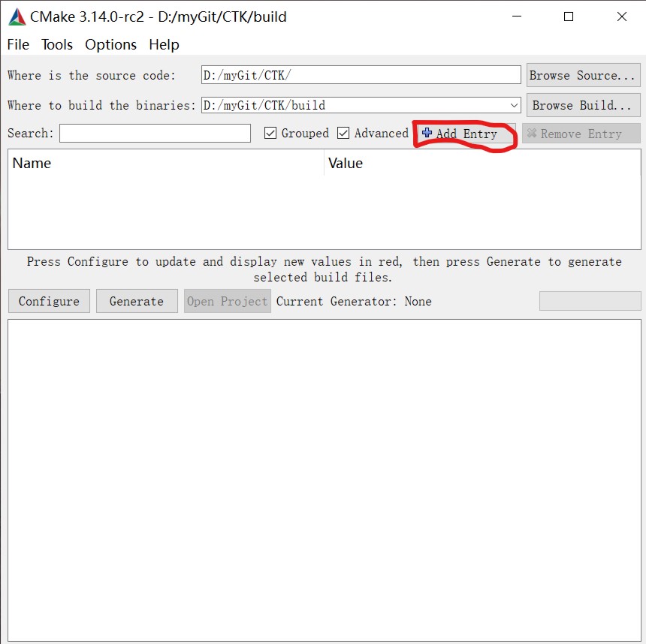Click the build binaries path text
646x644 pixels.
tap(264, 105)
